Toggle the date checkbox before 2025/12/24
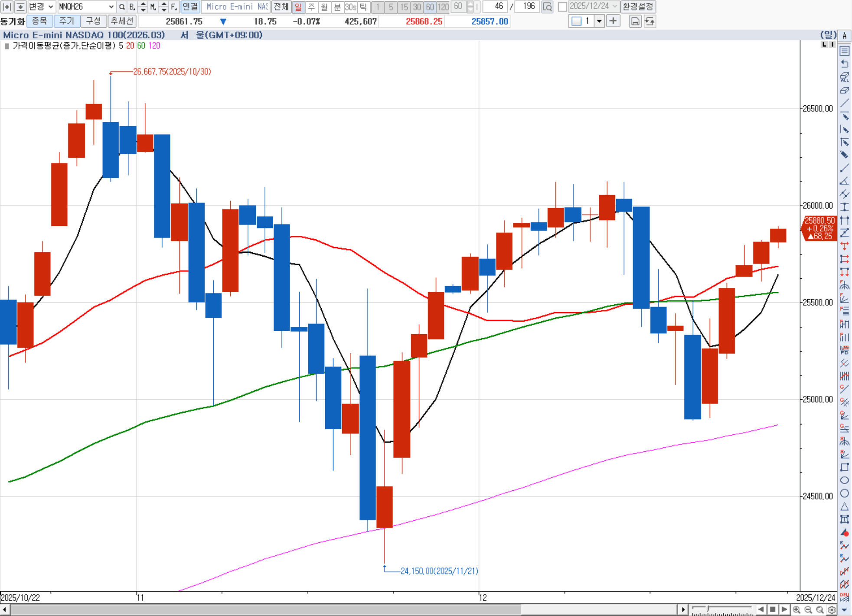This screenshot has height=616, width=852. 562,7
